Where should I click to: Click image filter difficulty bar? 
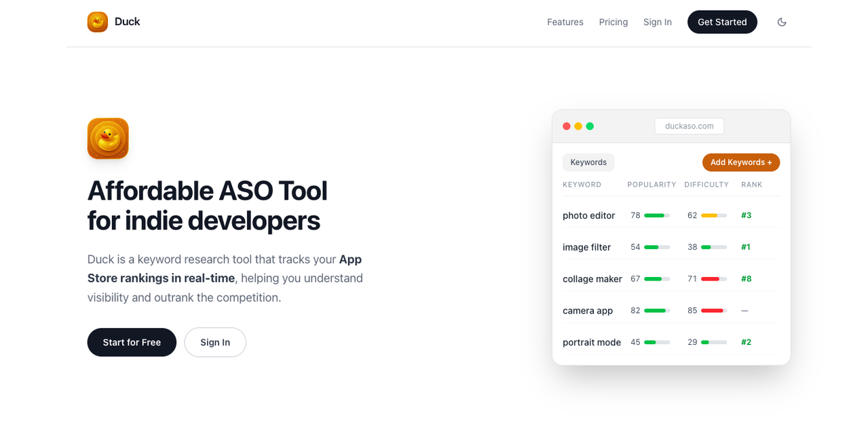pos(714,247)
